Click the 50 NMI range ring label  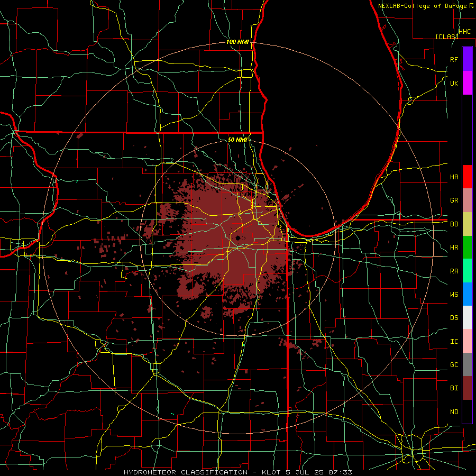[x=237, y=140]
